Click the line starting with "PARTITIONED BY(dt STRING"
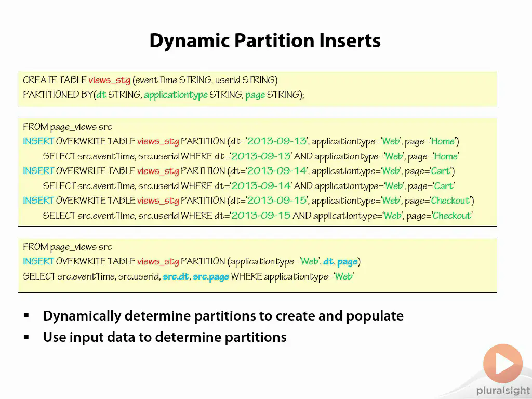 (x=164, y=95)
